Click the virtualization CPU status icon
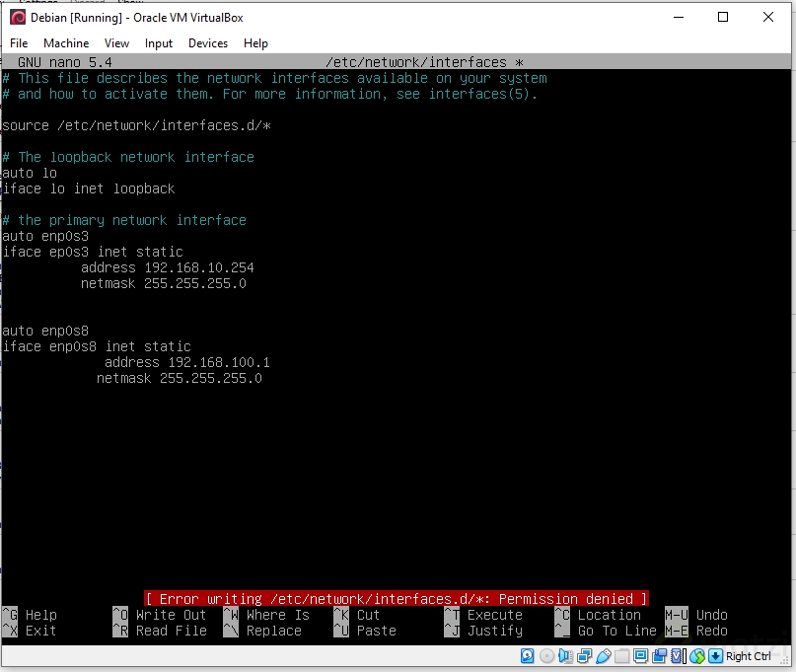Screen dimensions: 796x672 tap(678, 656)
